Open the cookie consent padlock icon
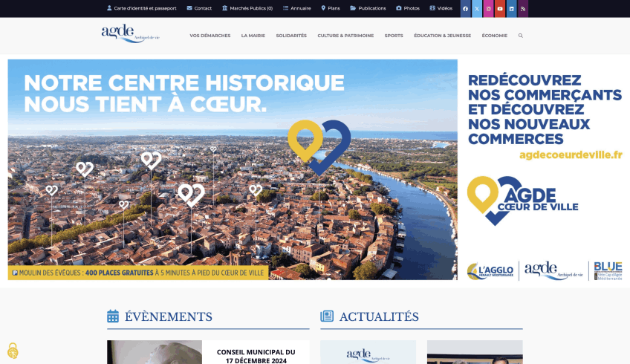 click(13, 351)
